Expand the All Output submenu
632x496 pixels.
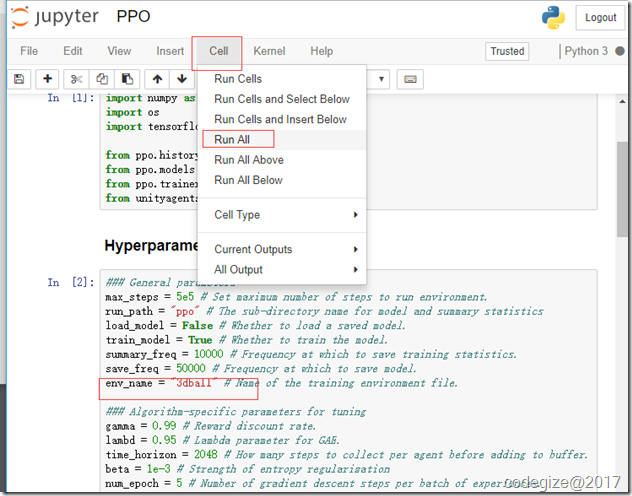[285, 269]
